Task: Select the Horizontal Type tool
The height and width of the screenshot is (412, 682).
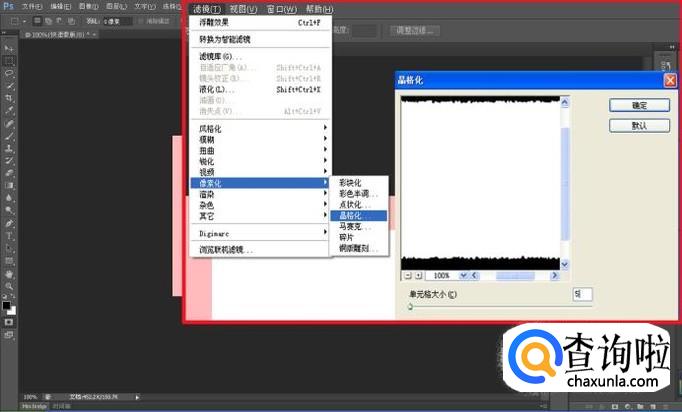Action: (9, 236)
